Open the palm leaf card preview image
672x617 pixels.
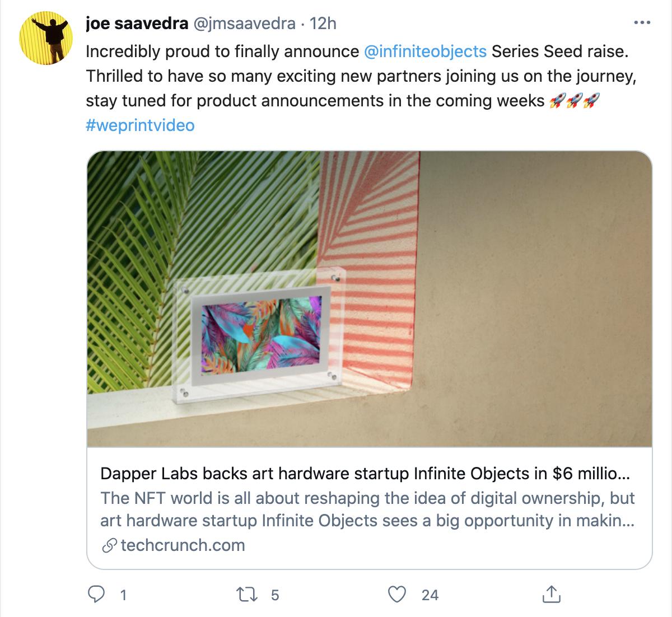370,299
